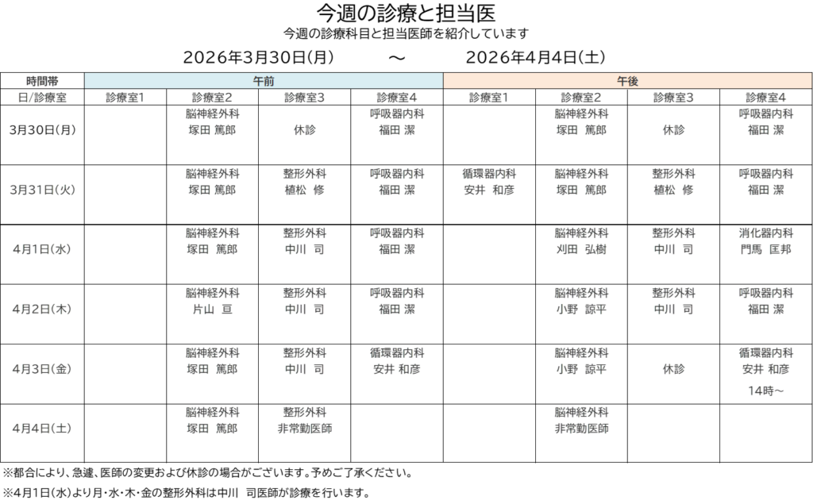The width and height of the screenshot is (813, 504).
Task: Click the 午後 afternoon header bar
Action: pos(627,81)
